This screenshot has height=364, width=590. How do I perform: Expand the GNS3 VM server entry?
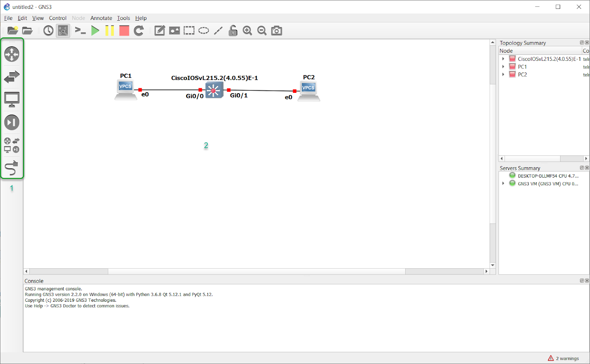pyautogui.click(x=503, y=183)
